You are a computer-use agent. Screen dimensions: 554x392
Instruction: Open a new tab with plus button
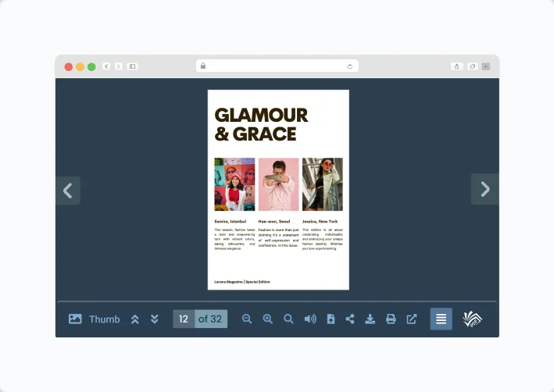pyautogui.click(x=486, y=66)
